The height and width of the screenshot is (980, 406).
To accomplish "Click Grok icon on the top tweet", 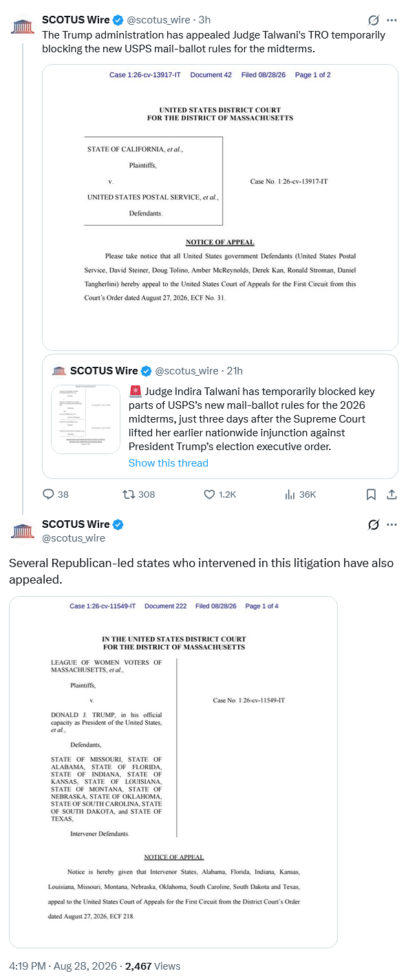I will [x=373, y=20].
